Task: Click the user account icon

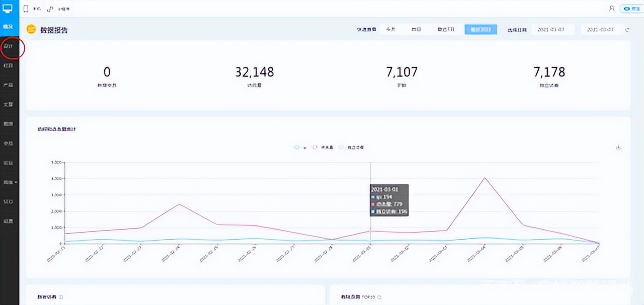Action: coord(611,9)
